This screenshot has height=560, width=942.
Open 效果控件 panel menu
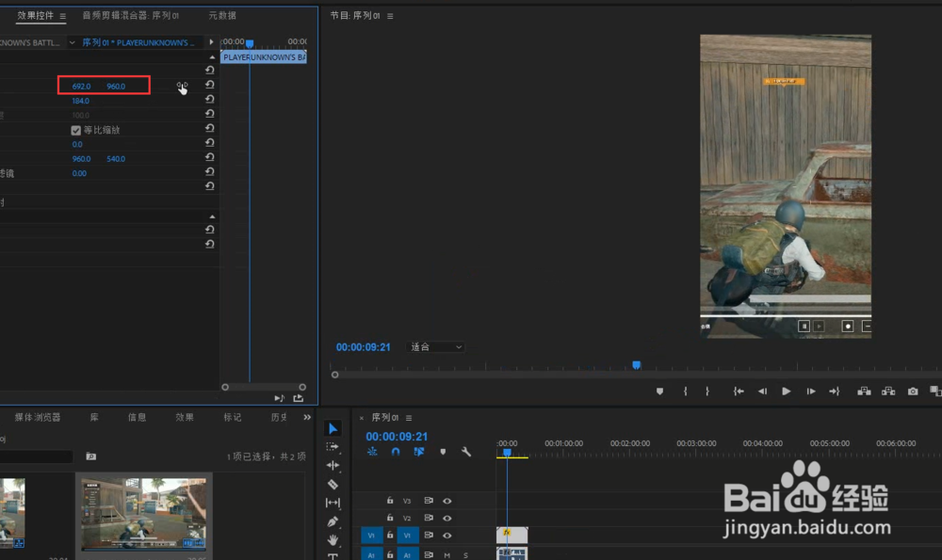(x=62, y=16)
